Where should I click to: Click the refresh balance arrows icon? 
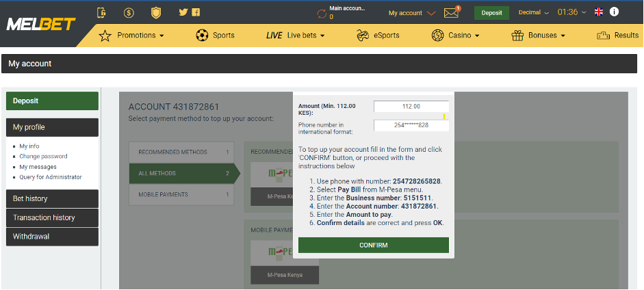coord(322,13)
